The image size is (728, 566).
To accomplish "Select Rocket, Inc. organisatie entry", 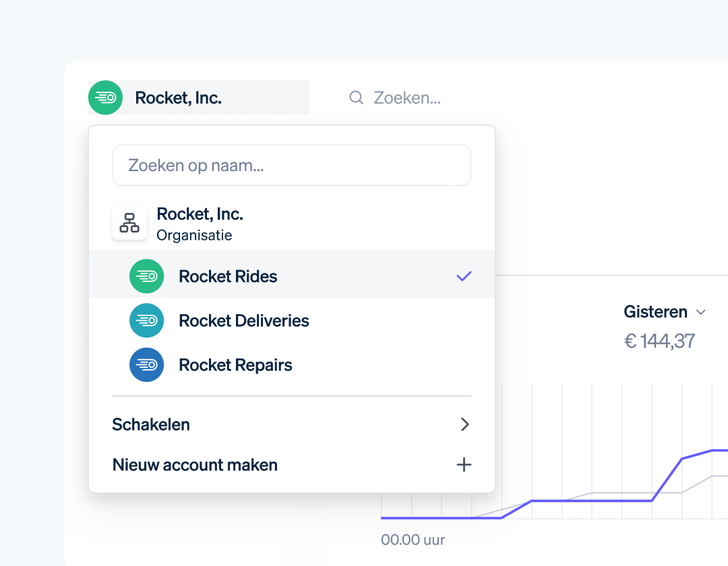I will (200, 222).
